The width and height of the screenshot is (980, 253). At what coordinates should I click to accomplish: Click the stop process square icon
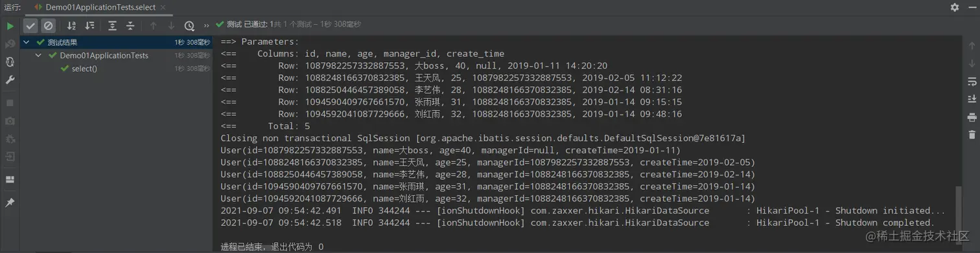(10, 103)
